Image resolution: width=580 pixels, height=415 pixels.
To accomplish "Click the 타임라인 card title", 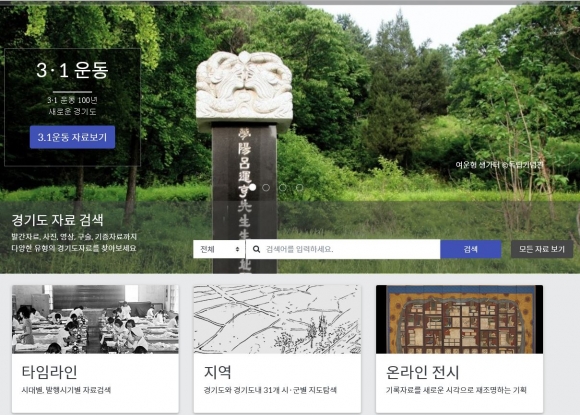I will (x=50, y=372).
